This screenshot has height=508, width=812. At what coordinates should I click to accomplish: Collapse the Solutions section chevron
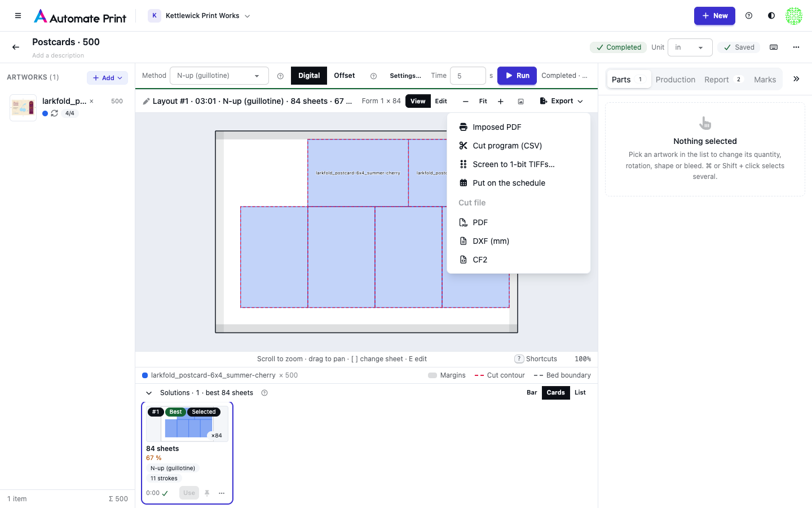click(x=149, y=393)
